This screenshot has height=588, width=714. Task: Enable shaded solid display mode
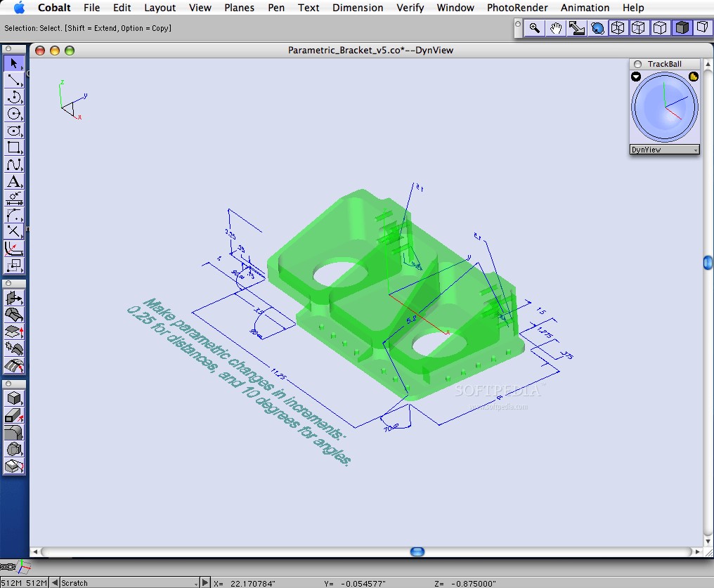pos(682,28)
